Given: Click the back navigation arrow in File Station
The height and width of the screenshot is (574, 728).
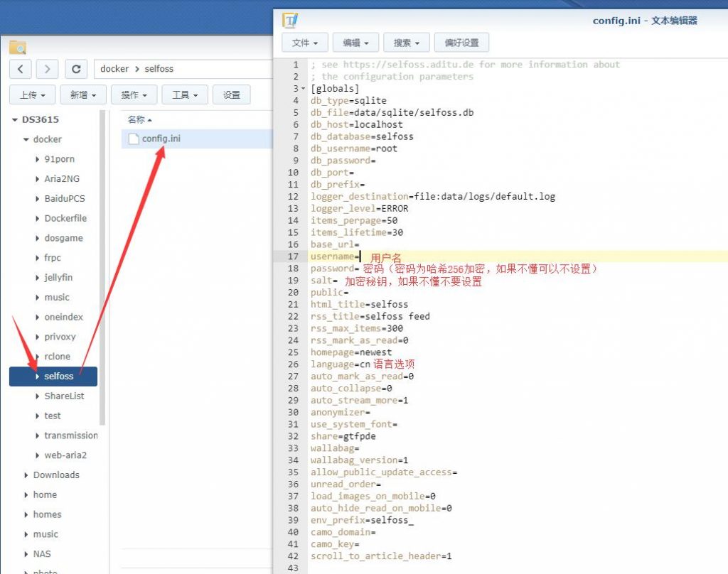Looking at the screenshot, I should (20, 68).
